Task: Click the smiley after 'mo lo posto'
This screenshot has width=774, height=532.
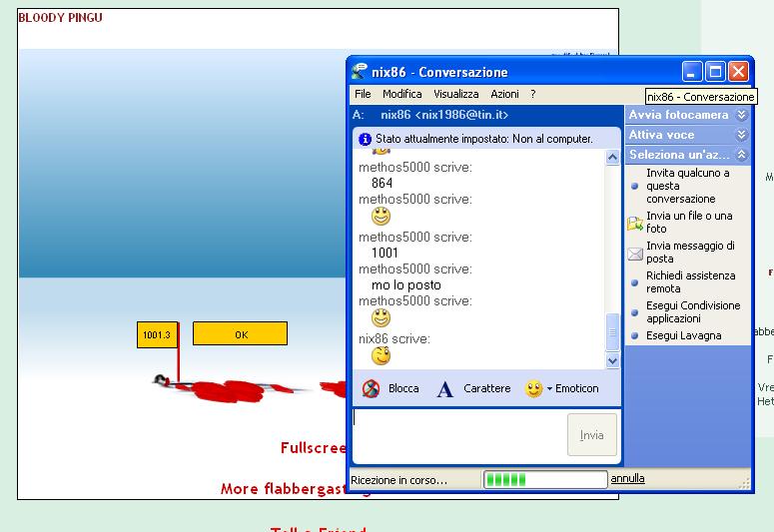Action: point(381,317)
